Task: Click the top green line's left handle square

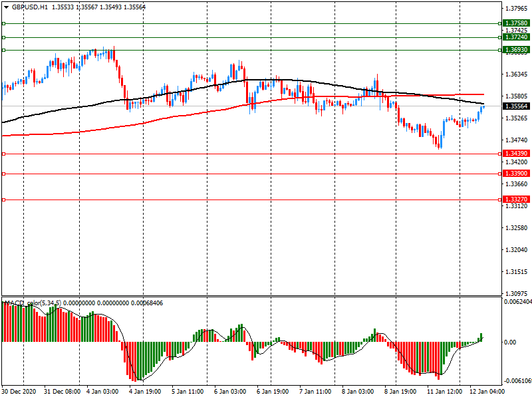Action: click(x=3, y=23)
